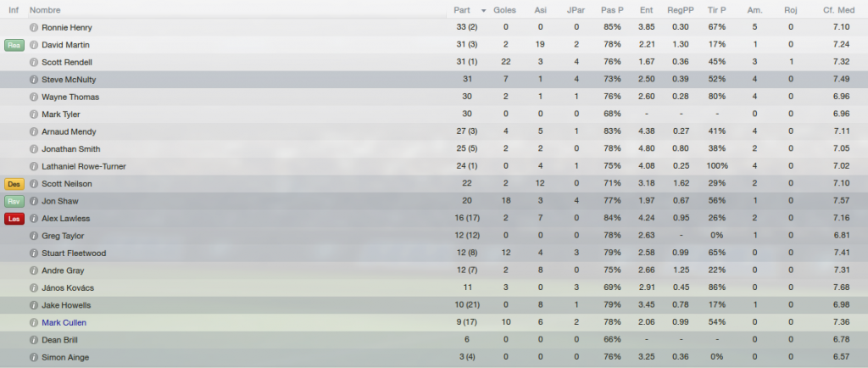The image size is (868, 368).
Task: Select the Lathaniel Rowe-Turner row
Action: pos(434,166)
